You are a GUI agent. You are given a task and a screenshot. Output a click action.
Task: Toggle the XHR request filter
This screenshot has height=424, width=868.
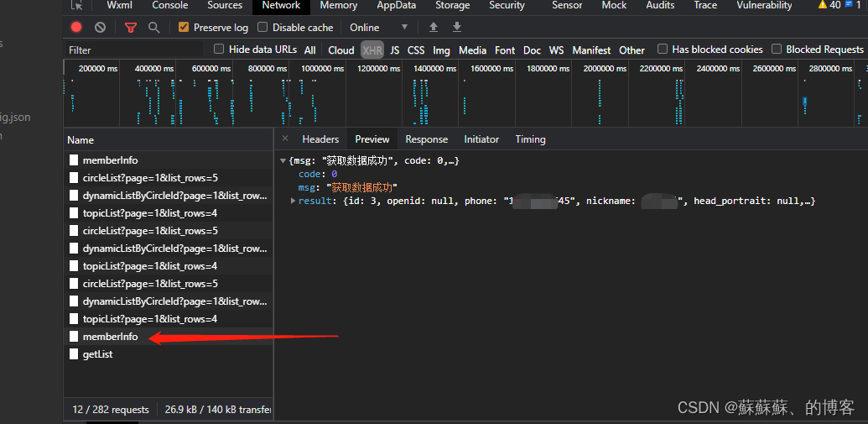click(372, 50)
